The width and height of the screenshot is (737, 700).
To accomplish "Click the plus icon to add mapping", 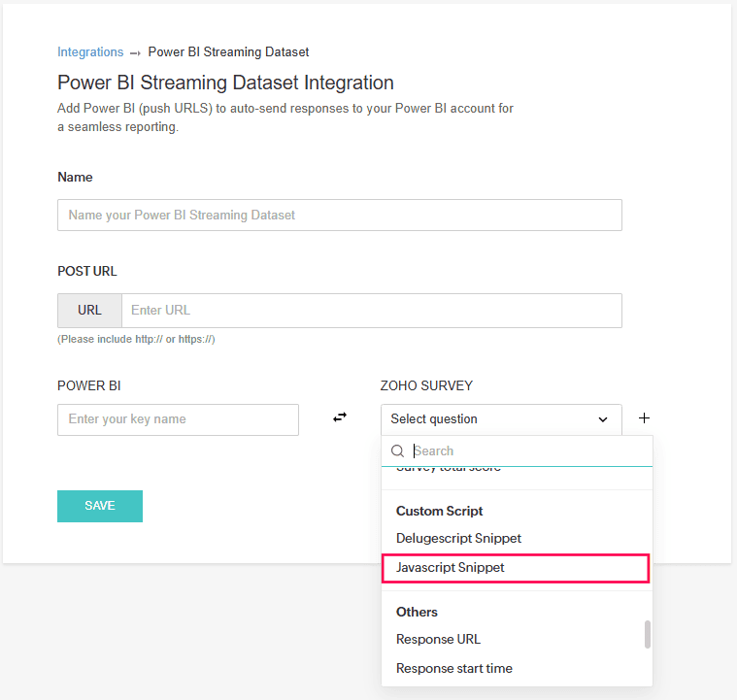I will (644, 418).
